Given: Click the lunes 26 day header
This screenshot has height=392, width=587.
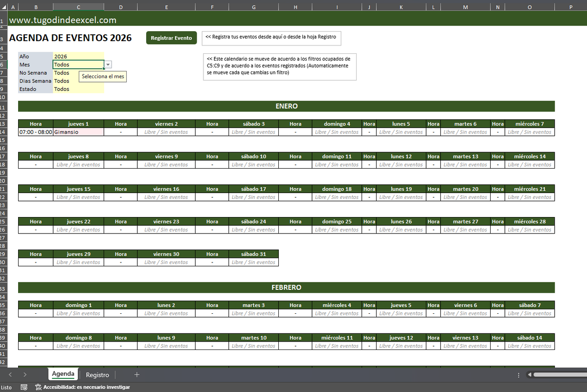Looking at the screenshot, I should [x=401, y=221].
